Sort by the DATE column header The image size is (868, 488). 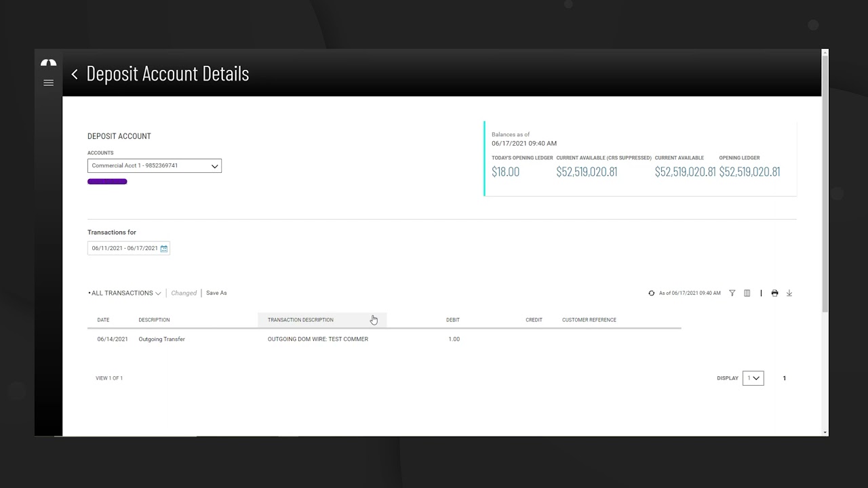pos(103,320)
